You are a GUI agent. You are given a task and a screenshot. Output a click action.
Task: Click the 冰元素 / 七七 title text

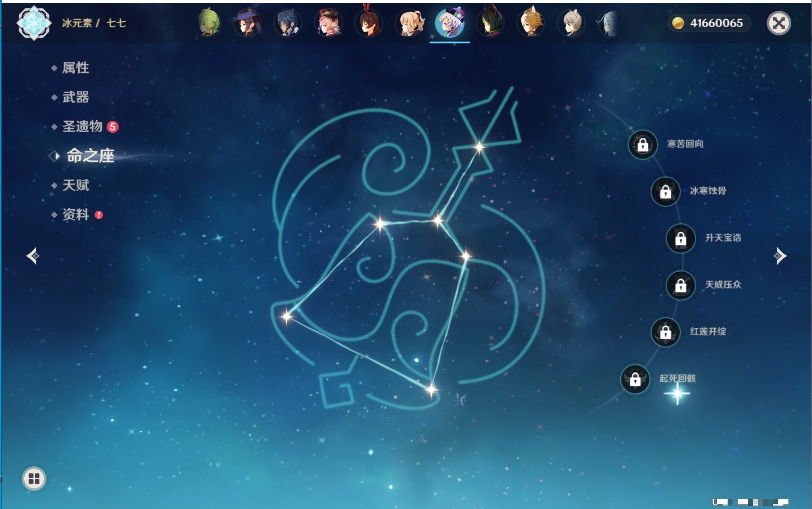tap(94, 23)
